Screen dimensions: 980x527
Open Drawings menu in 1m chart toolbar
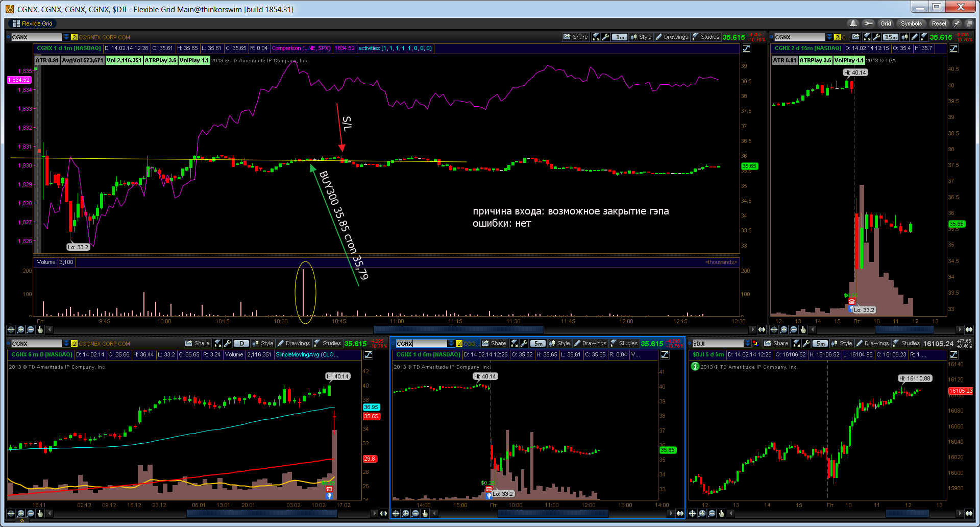(x=672, y=37)
